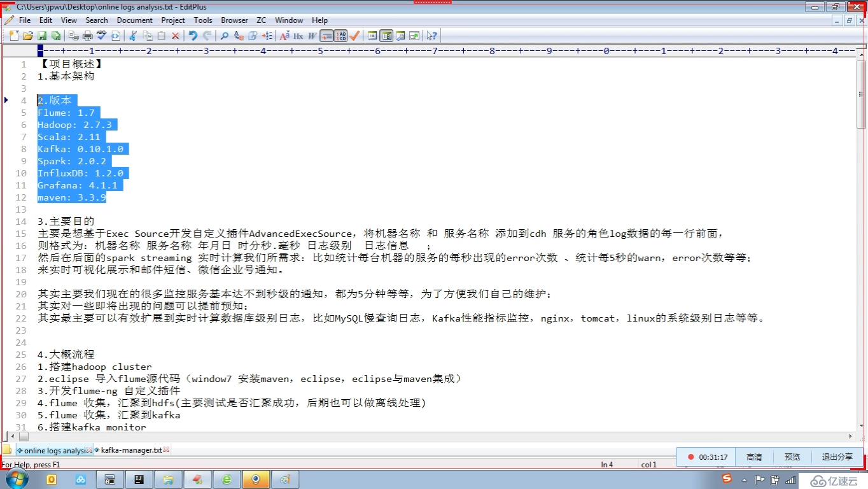Screen dimensions: 868x489
Task: Switch to the kafka-manager.txt tab
Action: (132, 450)
